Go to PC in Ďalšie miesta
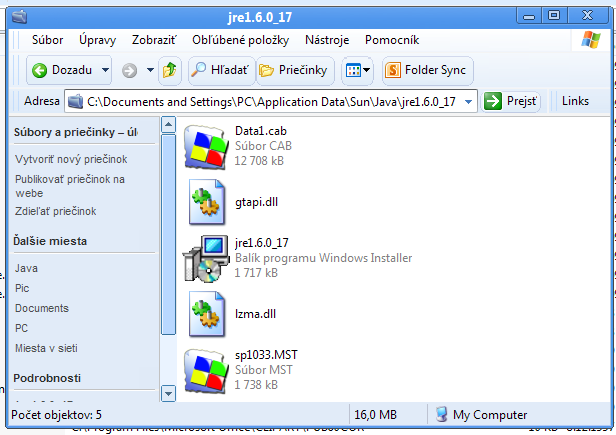Image resolution: width=616 pixels, height=435 pixels. click(21, 329)
